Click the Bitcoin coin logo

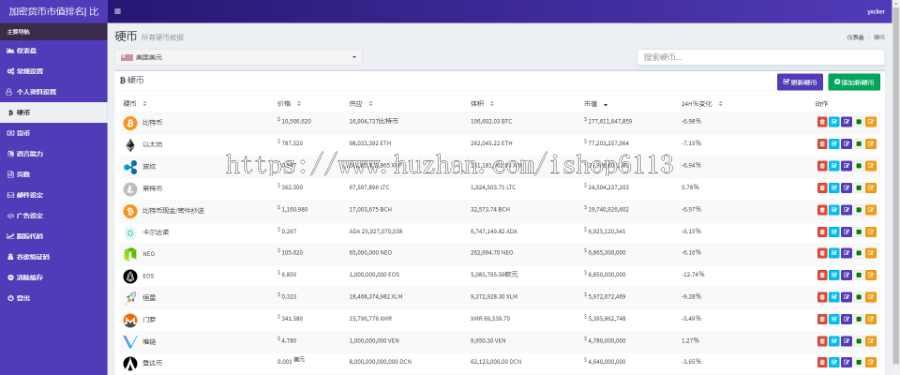point(130,122)
